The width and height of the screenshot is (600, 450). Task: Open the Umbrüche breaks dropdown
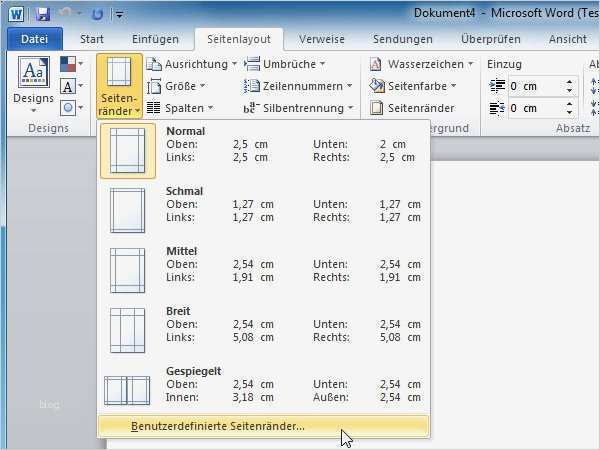point(285,64)
